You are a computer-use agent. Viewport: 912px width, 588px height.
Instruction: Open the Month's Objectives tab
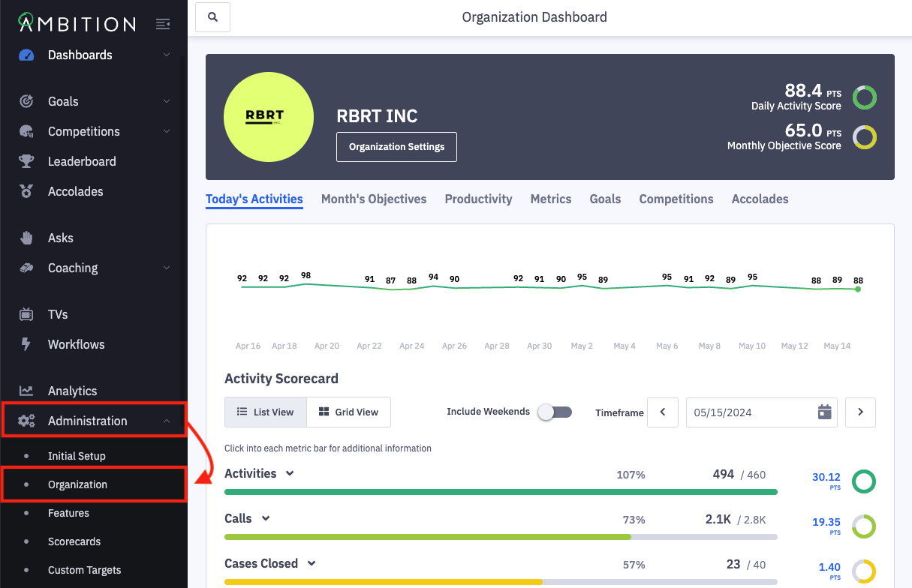374,199
